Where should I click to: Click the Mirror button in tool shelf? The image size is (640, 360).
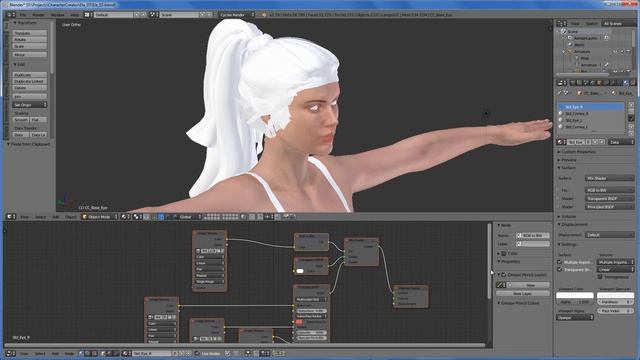tap(30, 55)
